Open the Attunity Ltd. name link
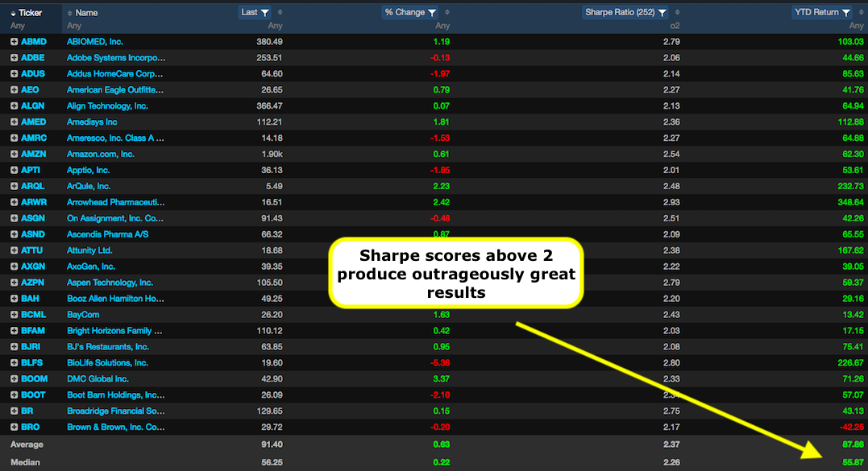Viewport: 868px width, 471px height. point(89,250)
